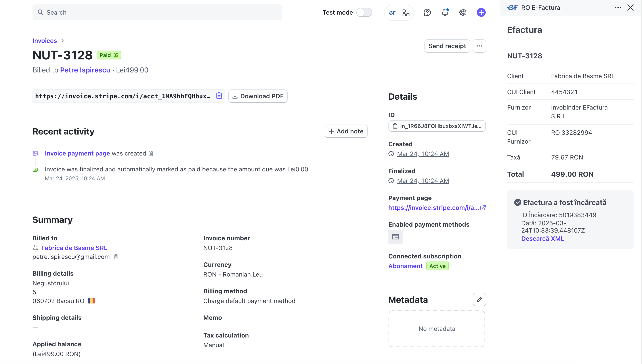Select invoice number NUT-3128 in Summary

pyautogui.click(x=218, y=248)
